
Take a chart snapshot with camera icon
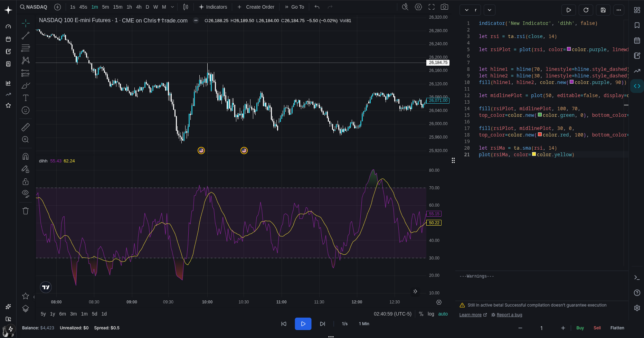coord(445,7)
